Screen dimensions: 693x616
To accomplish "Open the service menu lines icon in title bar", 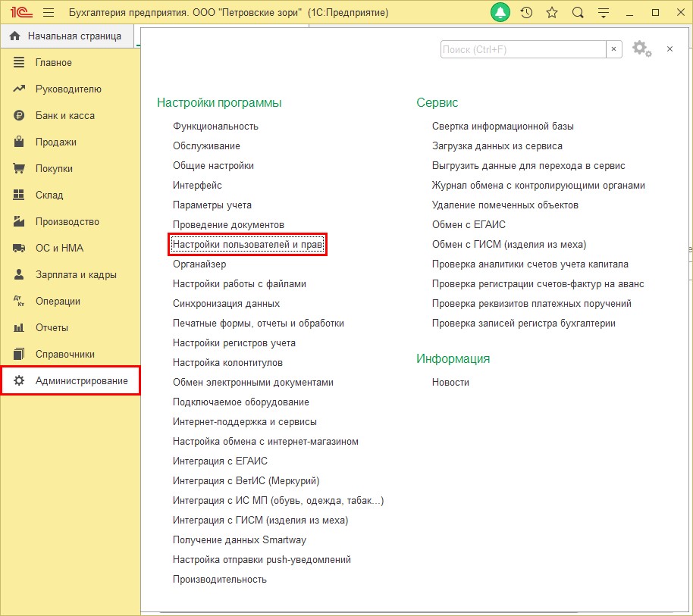I will tap(604, 13).
